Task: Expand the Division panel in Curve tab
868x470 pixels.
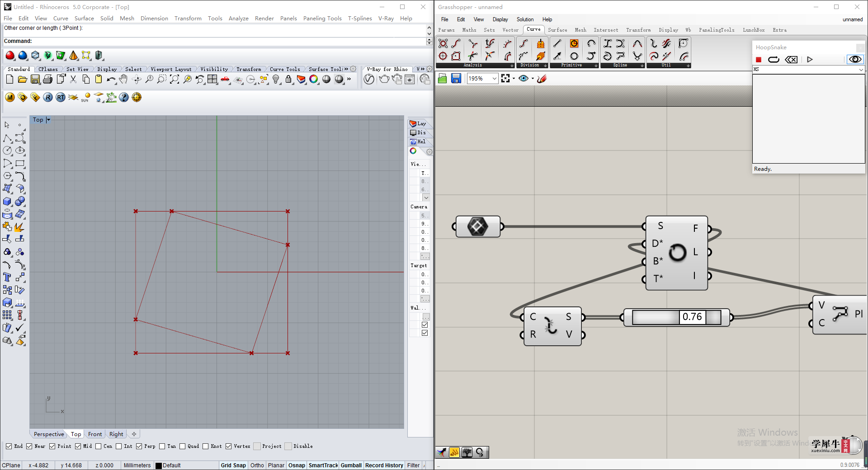Action: pos(546,66)
